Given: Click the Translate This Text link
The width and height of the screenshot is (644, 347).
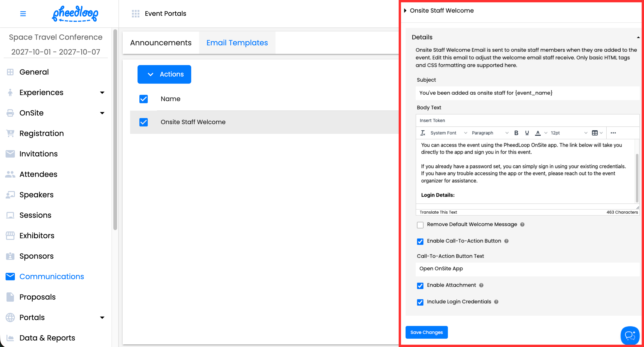Looking at the screenshot, I should point(438,212).
